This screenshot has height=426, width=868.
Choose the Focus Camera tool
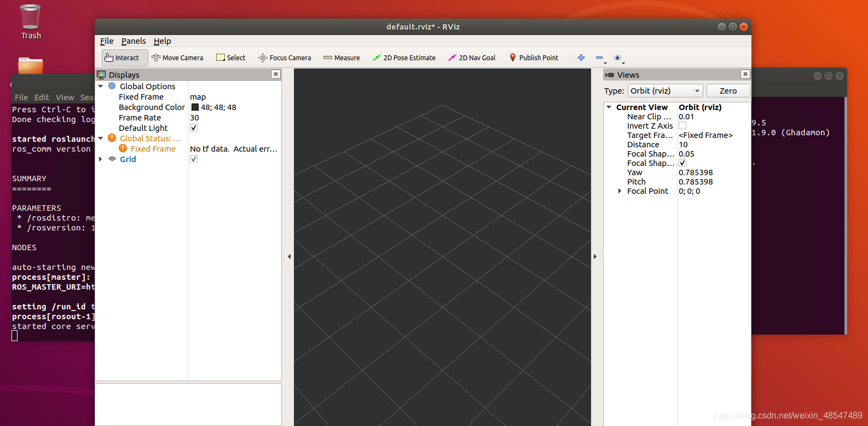coord(285,57)
